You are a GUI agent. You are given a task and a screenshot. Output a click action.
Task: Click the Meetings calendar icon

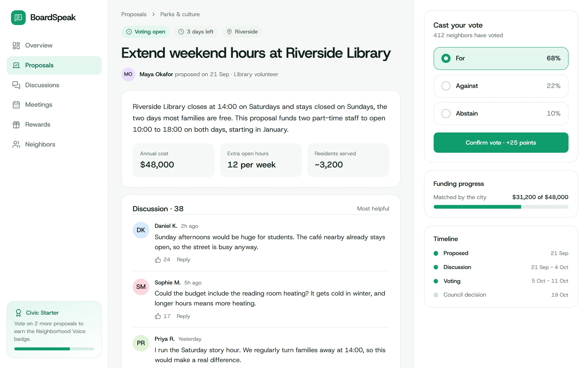point(16,105)
